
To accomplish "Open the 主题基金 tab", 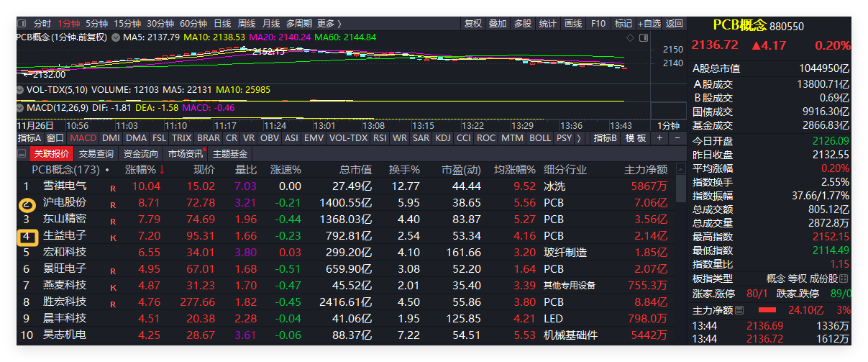I will pos(230,153).
